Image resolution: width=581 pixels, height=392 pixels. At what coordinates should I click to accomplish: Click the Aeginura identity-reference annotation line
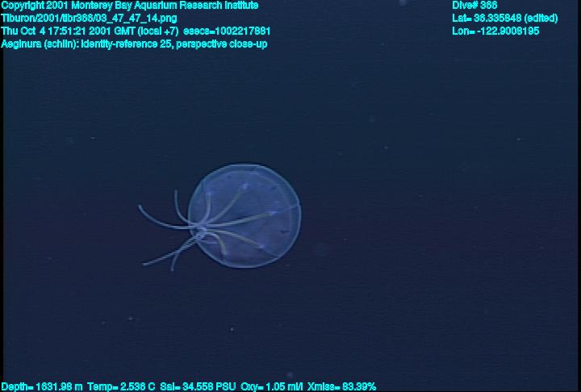click(134, 44)
